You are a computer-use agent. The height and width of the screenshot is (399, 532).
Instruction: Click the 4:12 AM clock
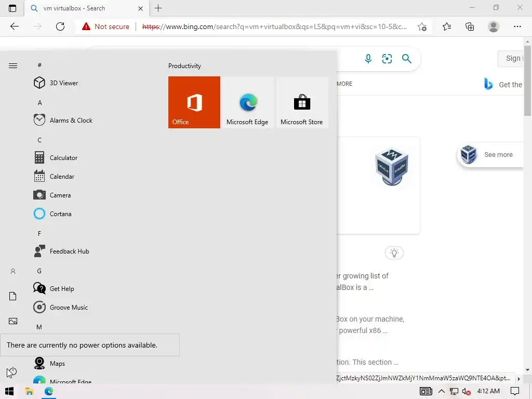(488, 391)
